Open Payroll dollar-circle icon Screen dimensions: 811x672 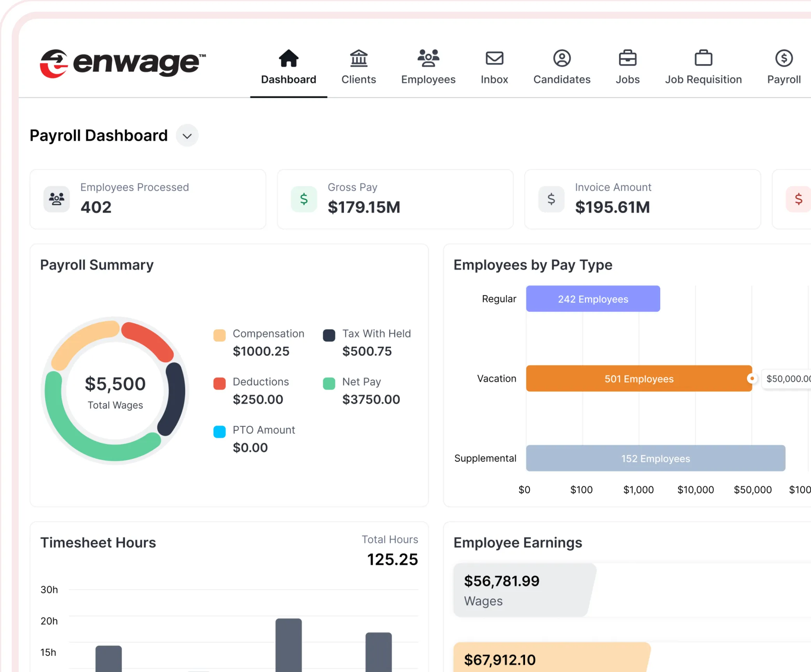tap(784, 58)
